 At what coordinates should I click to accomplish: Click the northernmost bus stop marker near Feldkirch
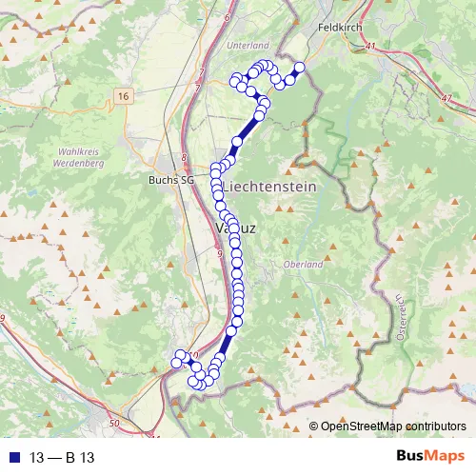(x=300, y=68)
